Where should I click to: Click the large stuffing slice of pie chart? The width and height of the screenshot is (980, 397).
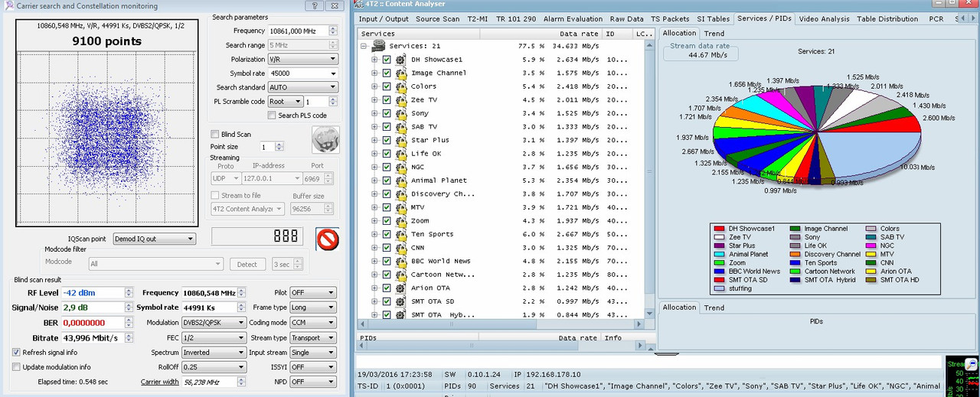click(x=869, y=153)
